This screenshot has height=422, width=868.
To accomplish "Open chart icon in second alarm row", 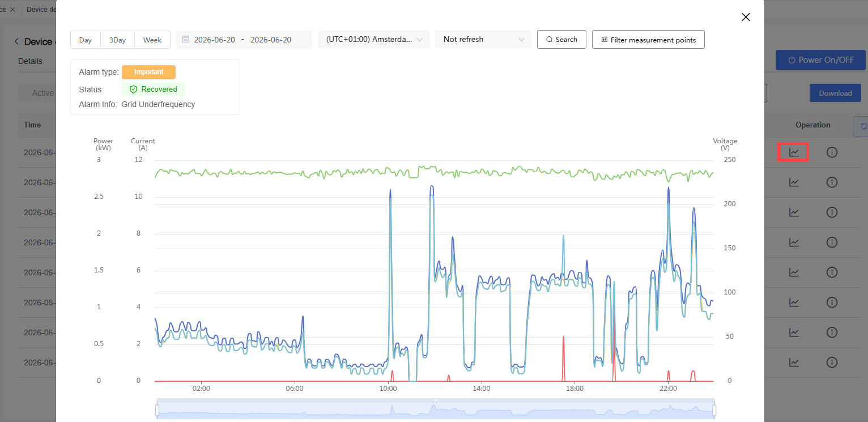I will click(794, 182).
